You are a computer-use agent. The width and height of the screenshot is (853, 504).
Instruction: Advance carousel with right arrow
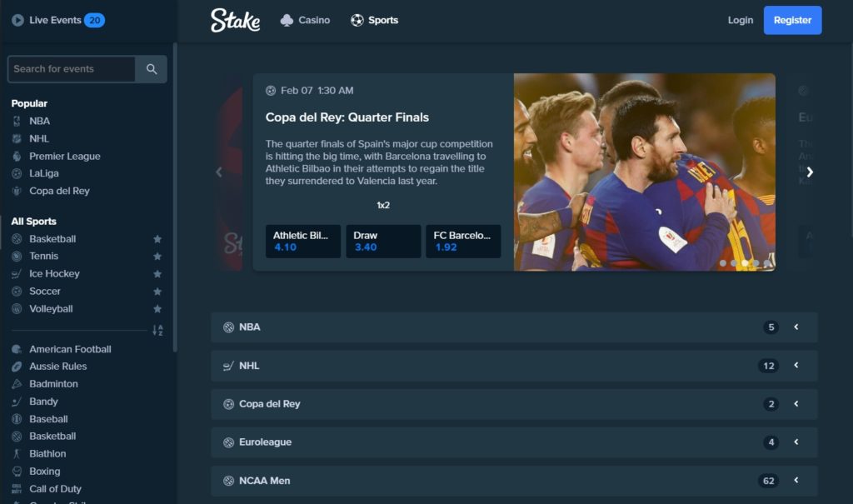(810, 172)
